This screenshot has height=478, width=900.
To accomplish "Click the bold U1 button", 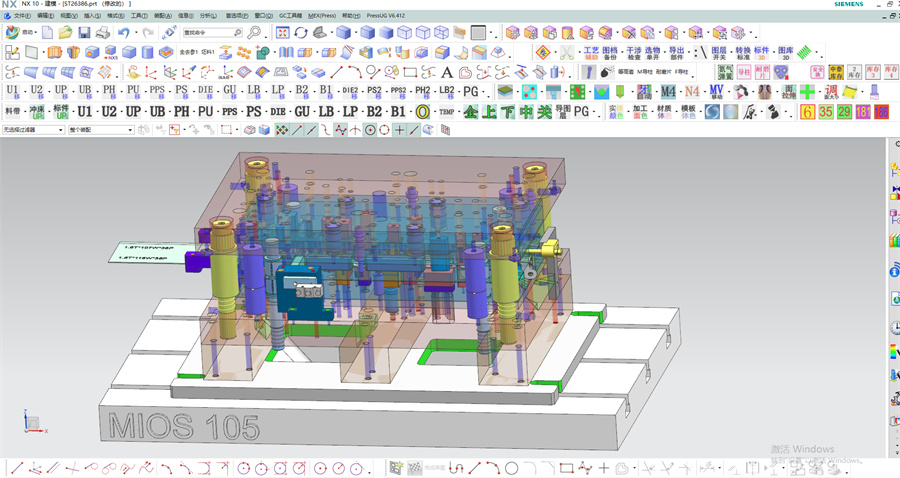I will [85, 111].
